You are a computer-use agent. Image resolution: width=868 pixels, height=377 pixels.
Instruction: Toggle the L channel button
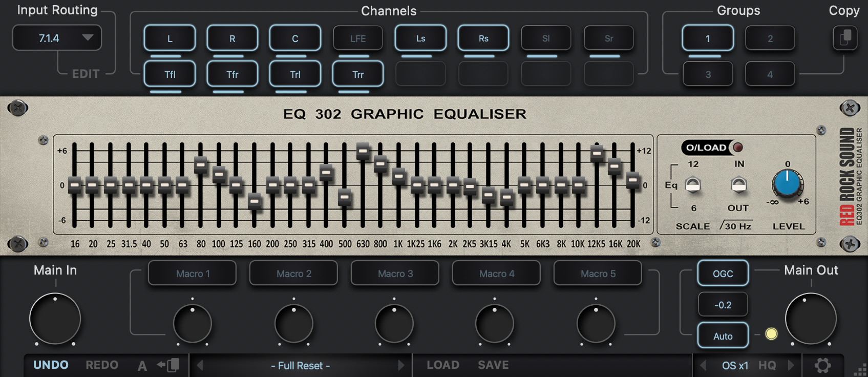point(170,38)
